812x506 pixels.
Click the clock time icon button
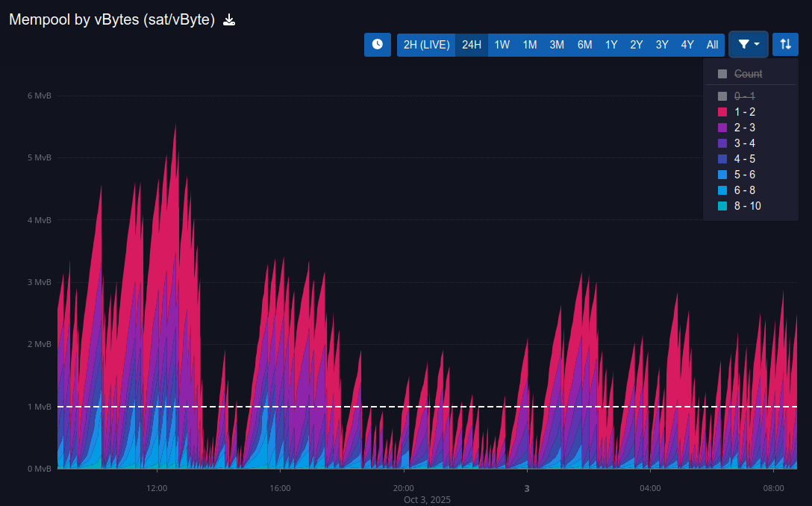pos(378,45)
